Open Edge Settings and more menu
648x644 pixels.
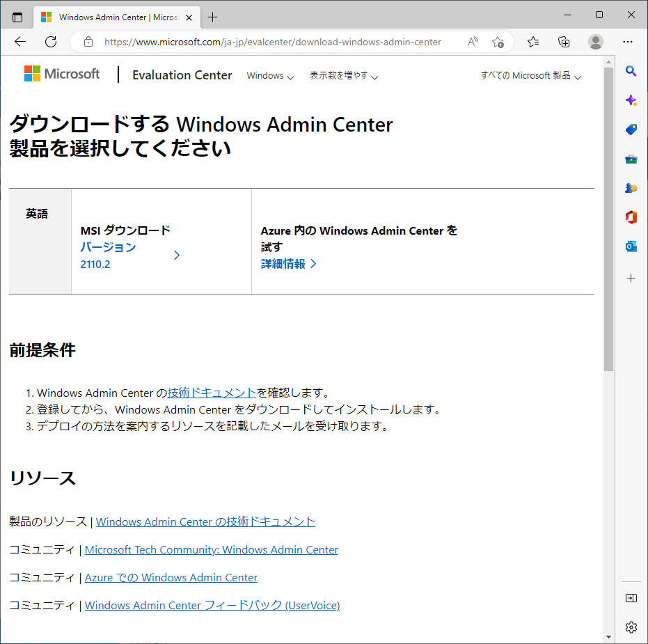pos(628,42)
